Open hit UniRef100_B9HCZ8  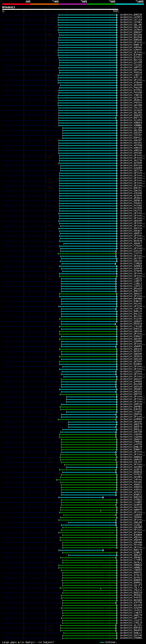131,15
